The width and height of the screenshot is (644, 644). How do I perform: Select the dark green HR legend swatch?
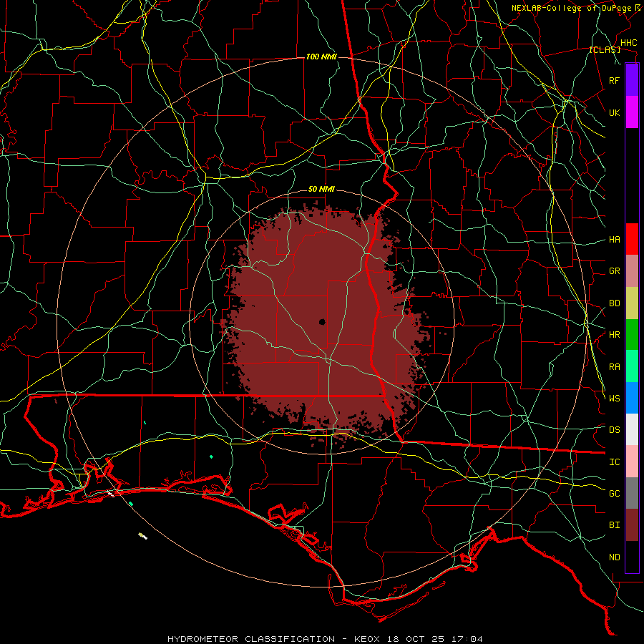632,335
